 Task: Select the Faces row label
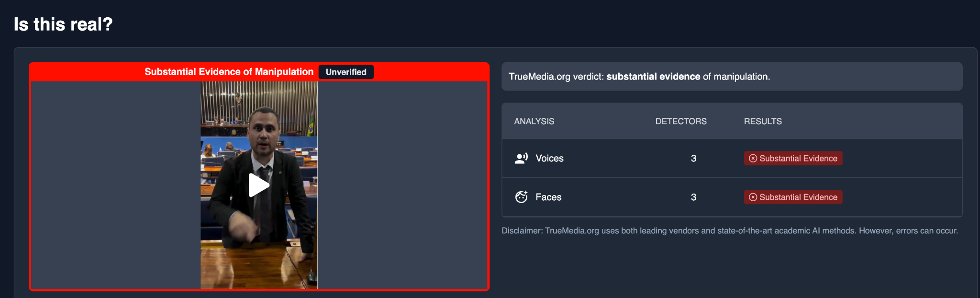pos(548,197)
